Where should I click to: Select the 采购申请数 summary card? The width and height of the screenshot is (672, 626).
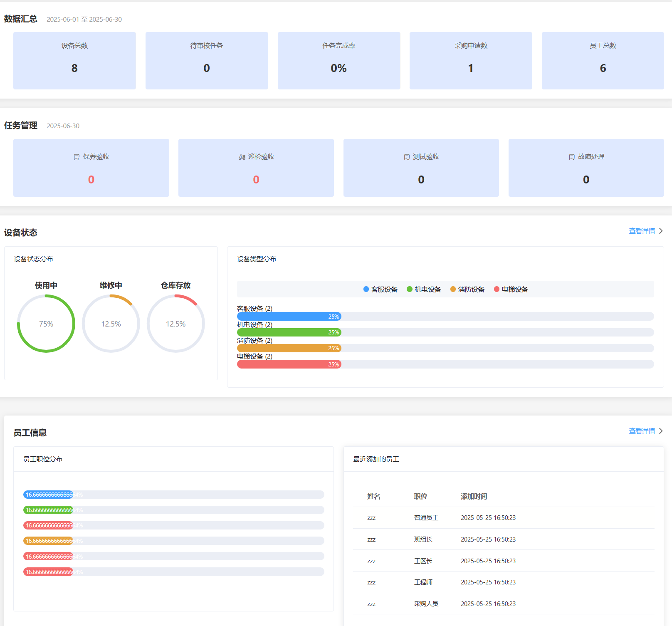[471, 61]
